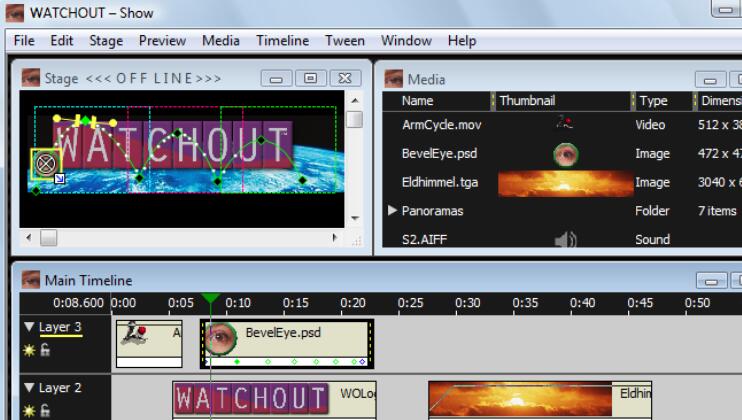Minimize the Main Timeline window
This screenshot has width=742, height=420.
click(x=711, y=281)
